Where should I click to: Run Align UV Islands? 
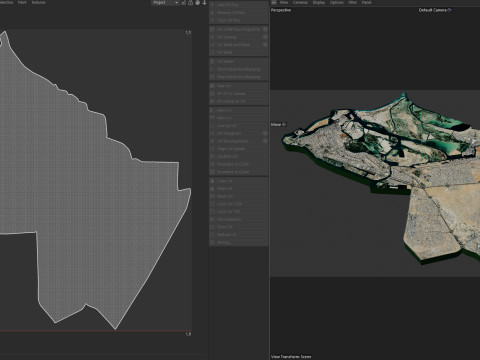tap(239, 149)
